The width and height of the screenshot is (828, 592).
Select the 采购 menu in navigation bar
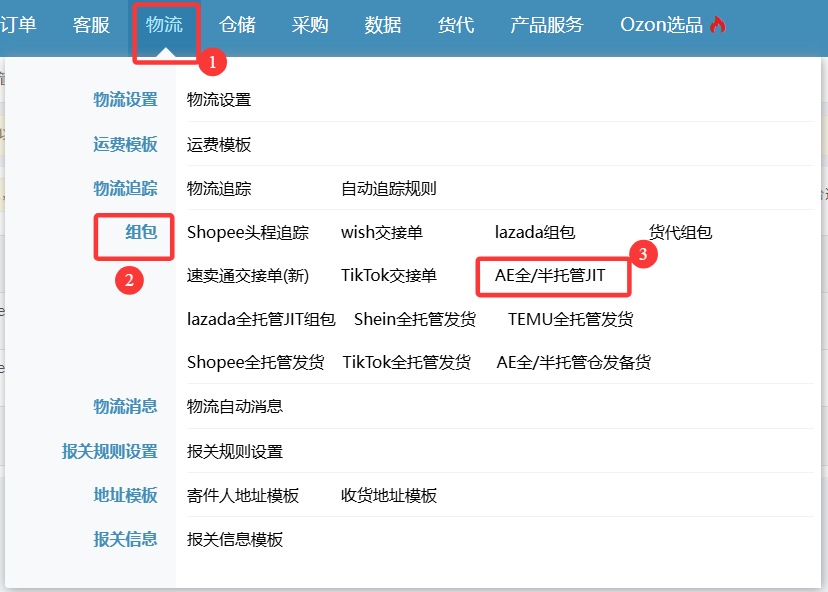click(310, 26)
